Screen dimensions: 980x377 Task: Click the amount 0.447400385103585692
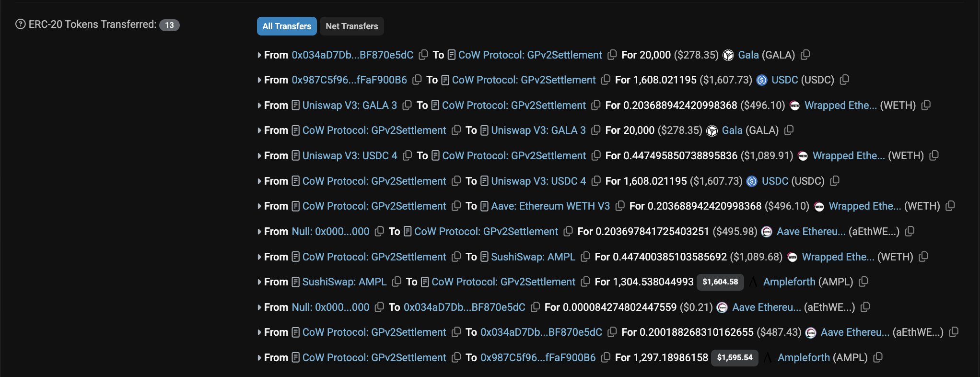[x=670, y=257]
